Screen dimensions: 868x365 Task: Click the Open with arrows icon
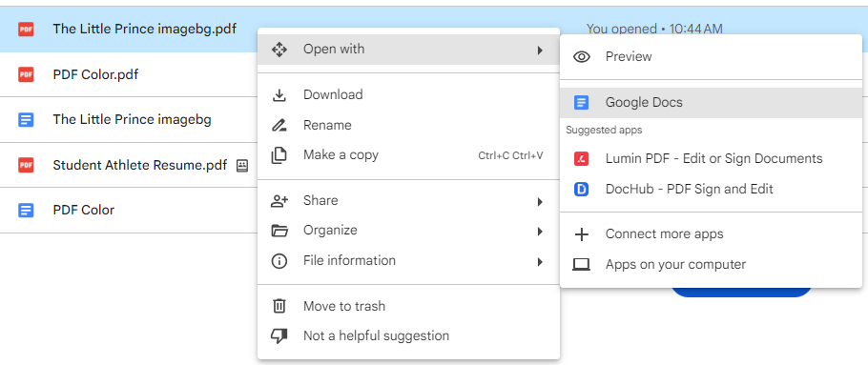[x=279, y=50]
